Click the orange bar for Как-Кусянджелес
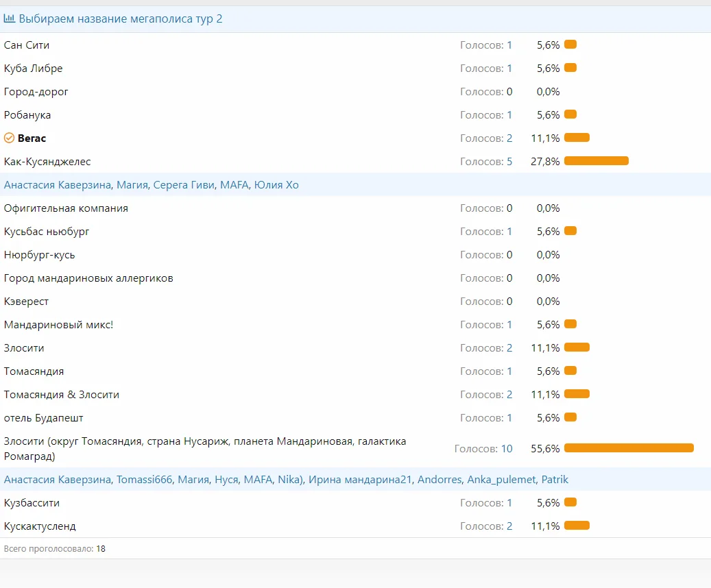711x588 pixels. pos(596,161)
